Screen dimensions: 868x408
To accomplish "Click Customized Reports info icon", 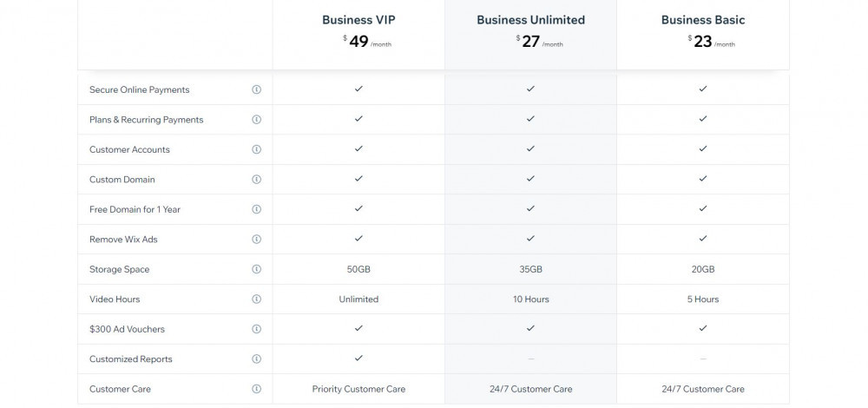I will coord(256,359).
